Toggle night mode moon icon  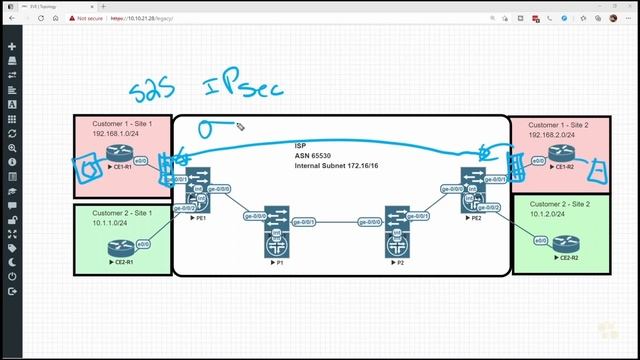pos(12,262)
